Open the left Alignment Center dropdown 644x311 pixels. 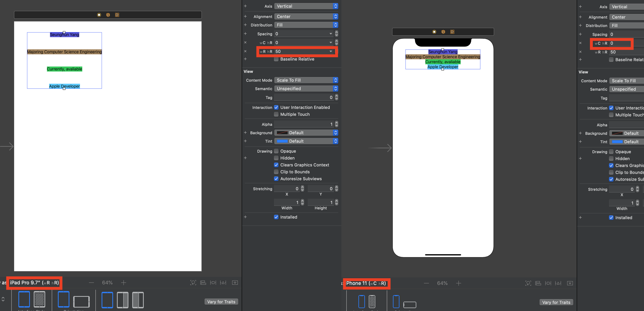pos(306,16)
